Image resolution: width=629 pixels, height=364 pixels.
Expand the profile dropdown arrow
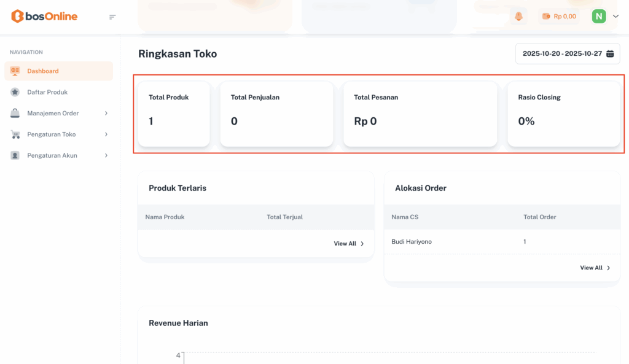coord(616,17)
